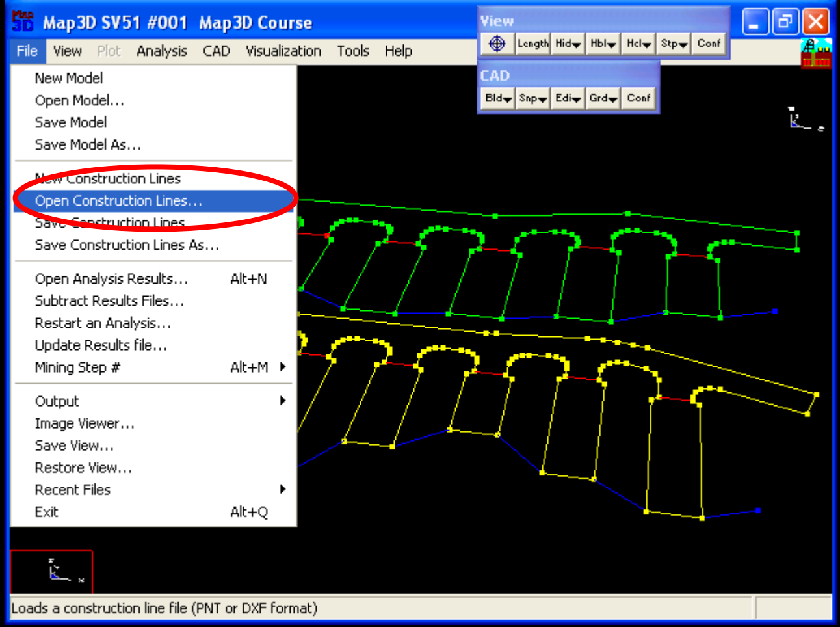Image resolution: width=840 pixels, height=627 pixels.
Task: Choose Save Construction Lines
Action: point(153,222)
